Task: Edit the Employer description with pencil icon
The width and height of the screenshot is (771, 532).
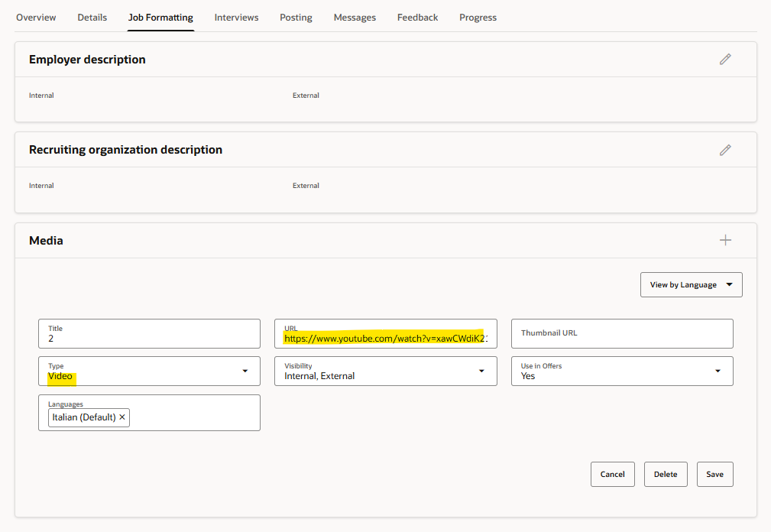Action: click(x=725, y=60)
